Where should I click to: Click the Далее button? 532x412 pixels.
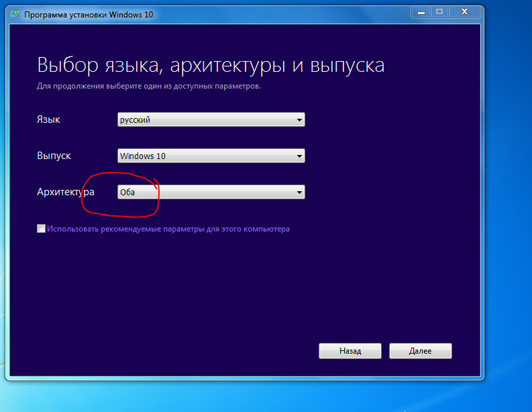tap(421, 351)
